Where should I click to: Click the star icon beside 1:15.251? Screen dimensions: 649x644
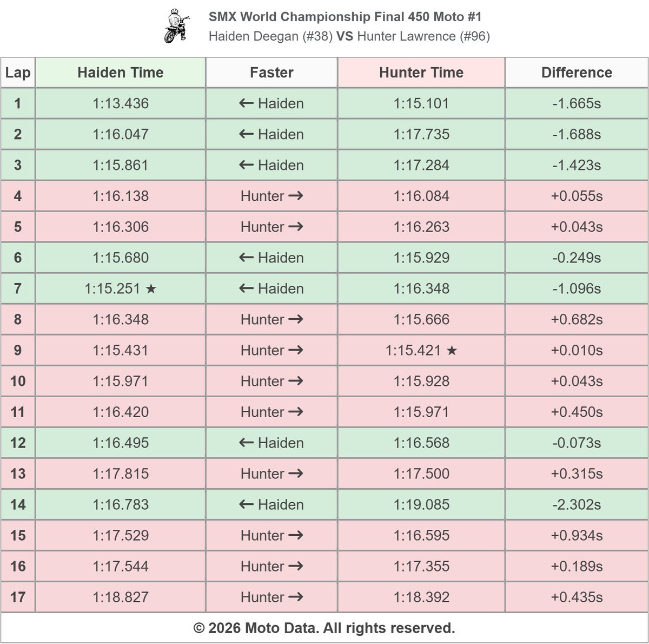(151, 289)
